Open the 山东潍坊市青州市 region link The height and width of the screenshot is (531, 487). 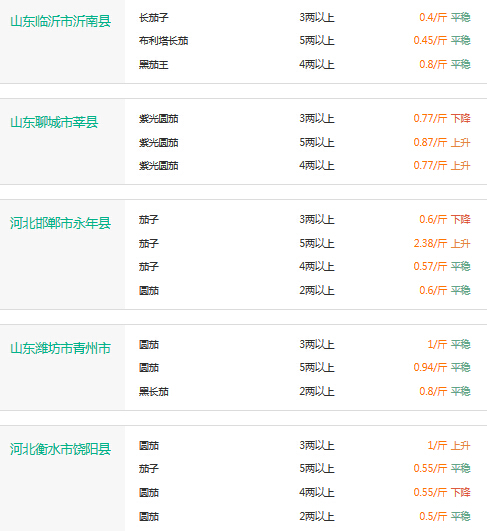pyautogui.click(x=61, y=348)
